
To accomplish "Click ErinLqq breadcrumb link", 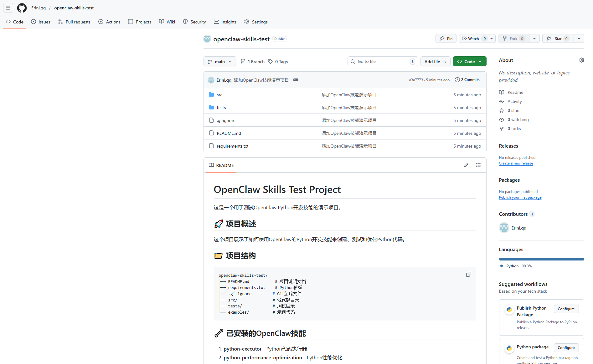I will 39,8.
